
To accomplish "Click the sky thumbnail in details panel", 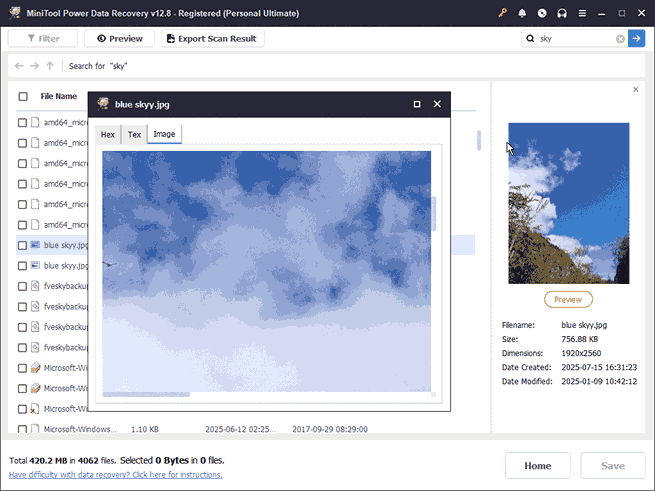I will pyautogui.click(x=569, y=203).
